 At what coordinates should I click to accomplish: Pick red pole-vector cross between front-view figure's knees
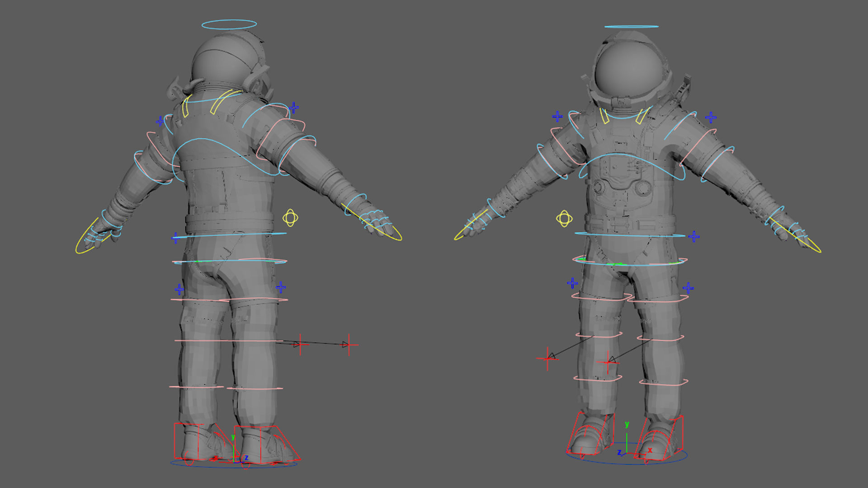pyautogui.click(x=609, y=362)
